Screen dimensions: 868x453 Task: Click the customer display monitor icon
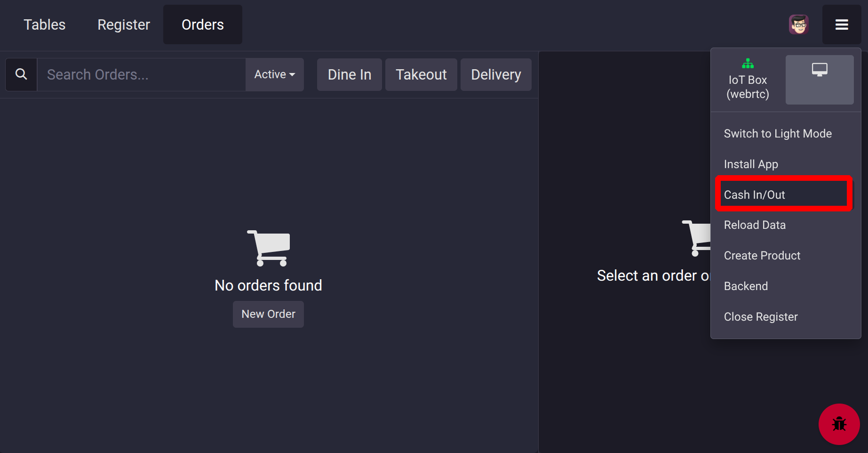coord(819,70)
